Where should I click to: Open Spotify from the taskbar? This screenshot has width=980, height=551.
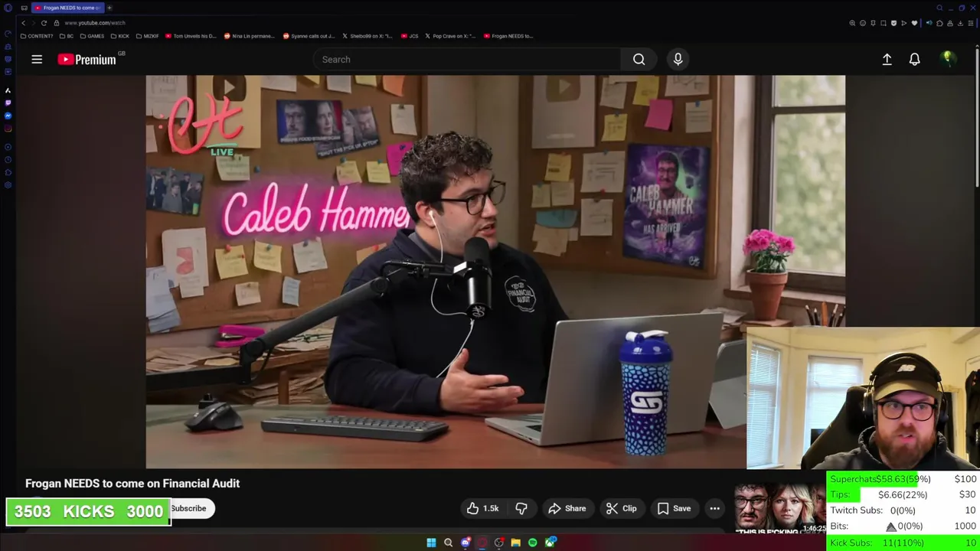(x=533, y=543)
